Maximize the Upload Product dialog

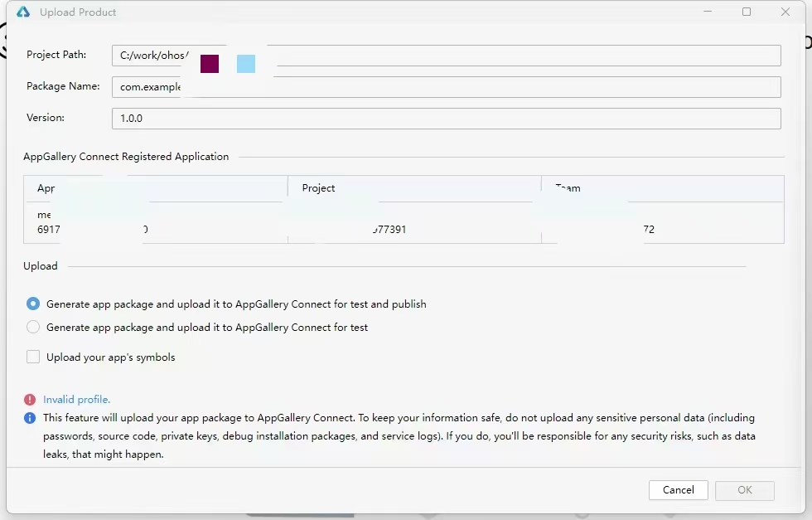pyautogui.click(x=747, y=12)
